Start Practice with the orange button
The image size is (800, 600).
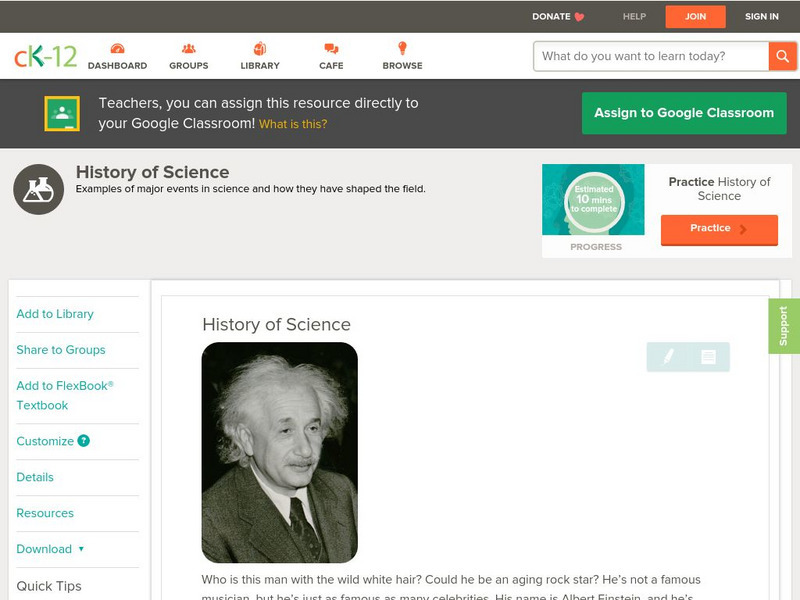718,229
